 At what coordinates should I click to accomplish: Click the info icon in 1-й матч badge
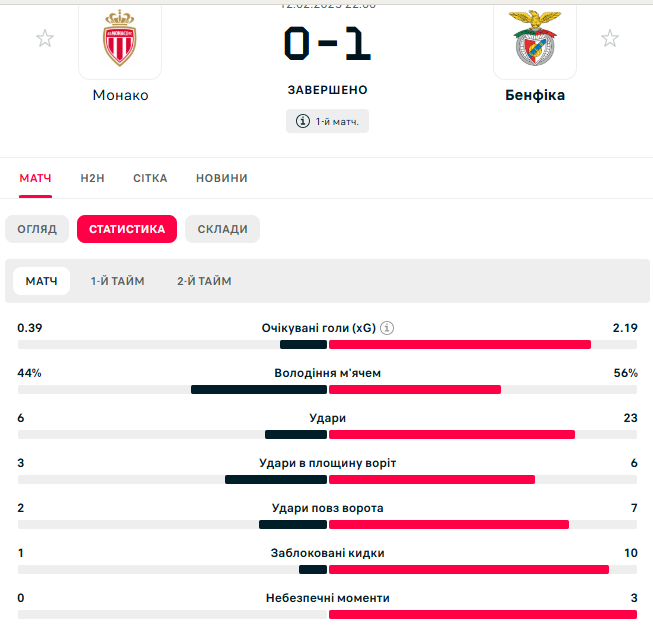coord(303,121)
